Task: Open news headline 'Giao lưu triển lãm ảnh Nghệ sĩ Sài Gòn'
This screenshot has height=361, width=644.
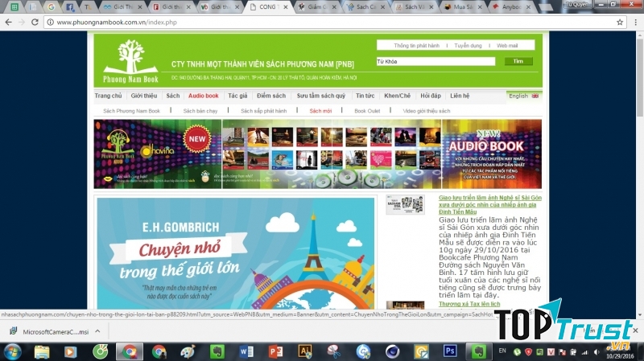Action: (490, 204)
